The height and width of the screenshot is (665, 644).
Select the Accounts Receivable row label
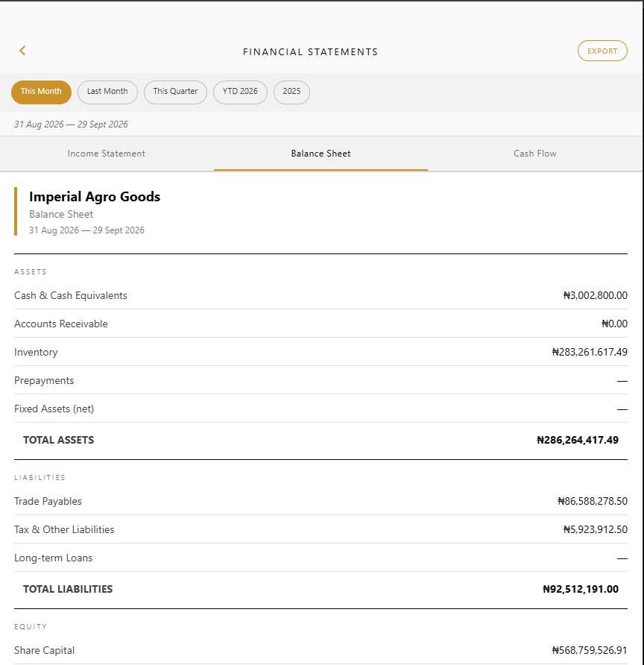coord(60,324)
